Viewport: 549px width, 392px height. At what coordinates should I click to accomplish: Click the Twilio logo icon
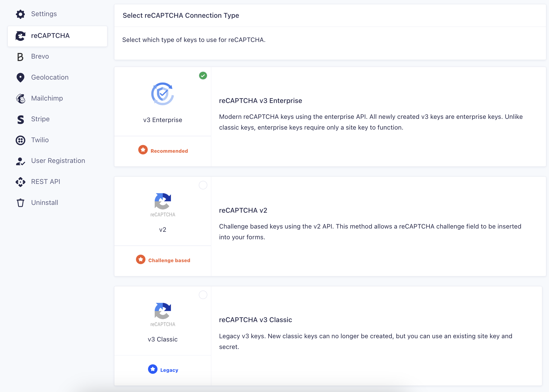pyautogui.click(x=20, y=140)
